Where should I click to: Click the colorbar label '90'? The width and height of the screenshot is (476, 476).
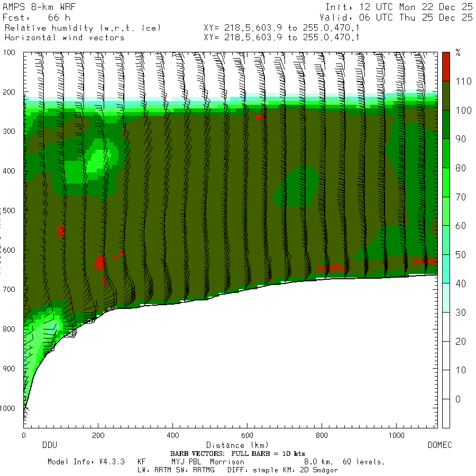461,139
